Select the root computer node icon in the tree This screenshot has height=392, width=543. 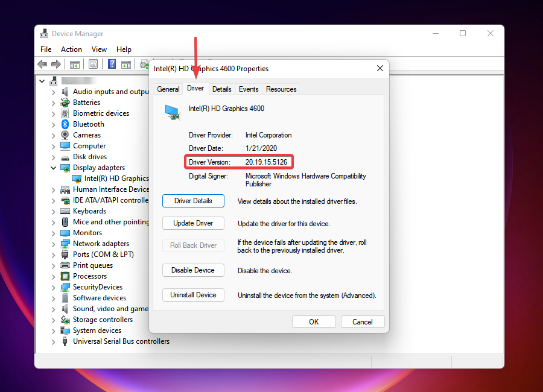click(53, 81)
